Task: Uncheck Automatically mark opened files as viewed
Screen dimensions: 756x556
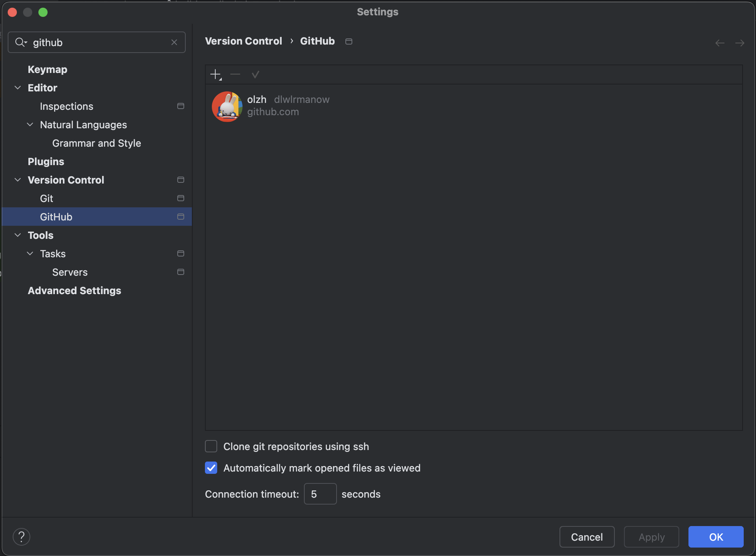Action: coord(211,468)
